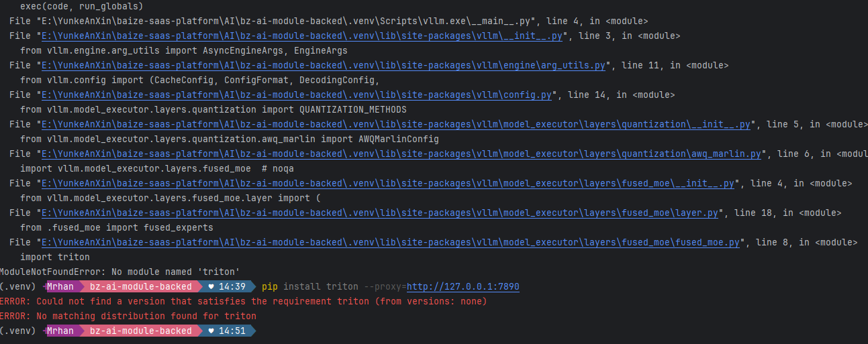The width and height of the screenshot is (868, 344).
Task: Navigate to the fused_moe\layer.py link
Action: click(x=380, y=213)
